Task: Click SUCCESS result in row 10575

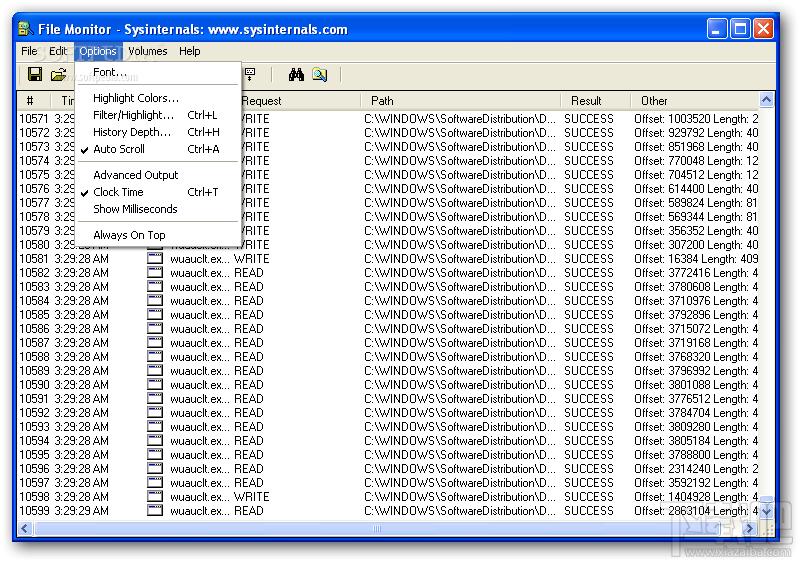Action: [x=589, y=175]
